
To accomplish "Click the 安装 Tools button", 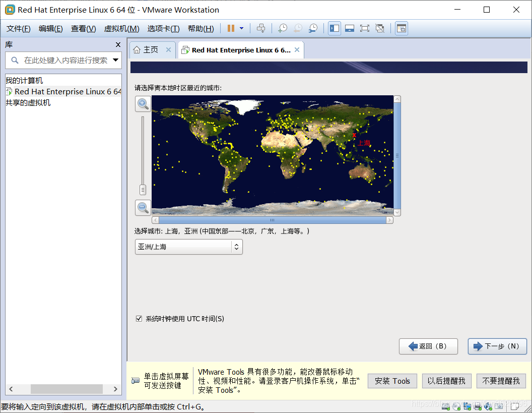I will click(x=392, y=381).
